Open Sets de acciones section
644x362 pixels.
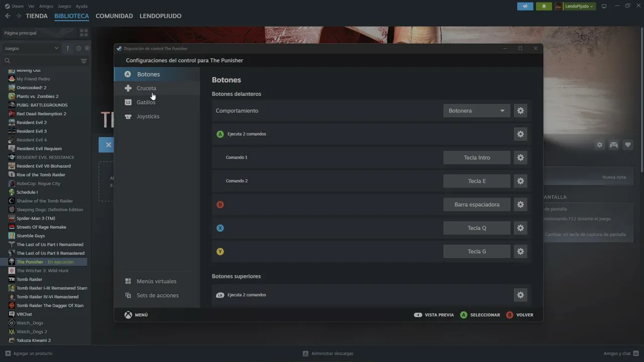(x=157, y=295)
